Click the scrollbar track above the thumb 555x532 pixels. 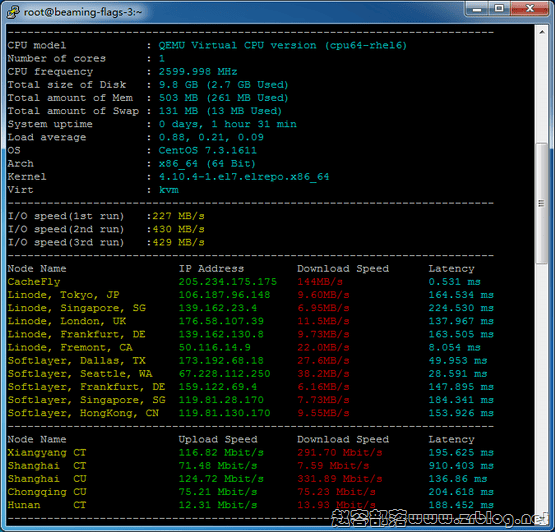click(x=542, y=90)
